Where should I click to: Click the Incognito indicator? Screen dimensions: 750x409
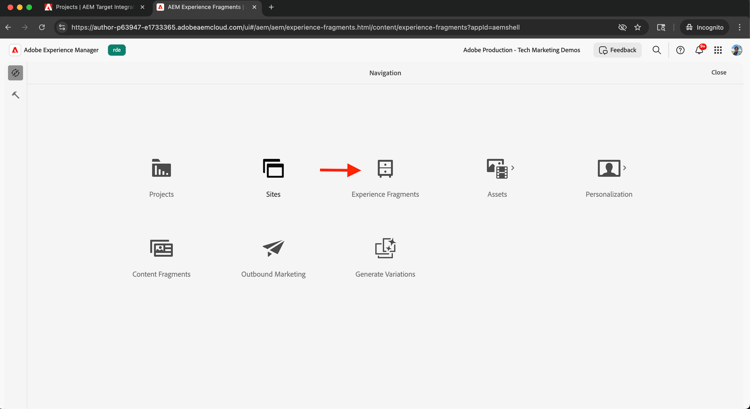coord(704,27)
